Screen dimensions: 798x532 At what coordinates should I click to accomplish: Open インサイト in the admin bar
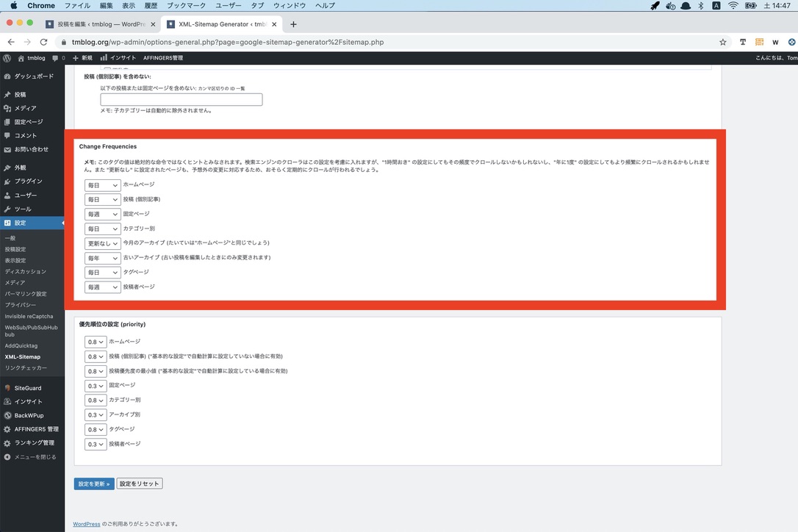click(x=118, y=58)
